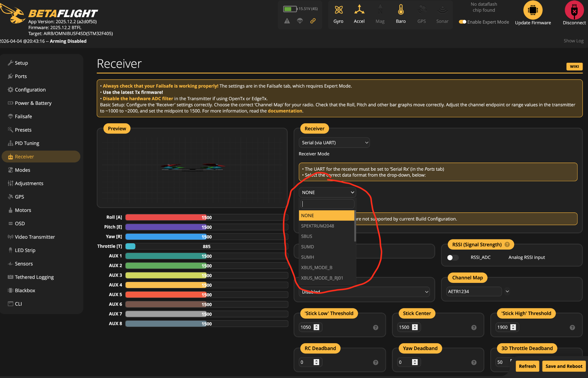Select SUMD from the provider list
This screenshot has height=378, width=588.
point(327,247)
